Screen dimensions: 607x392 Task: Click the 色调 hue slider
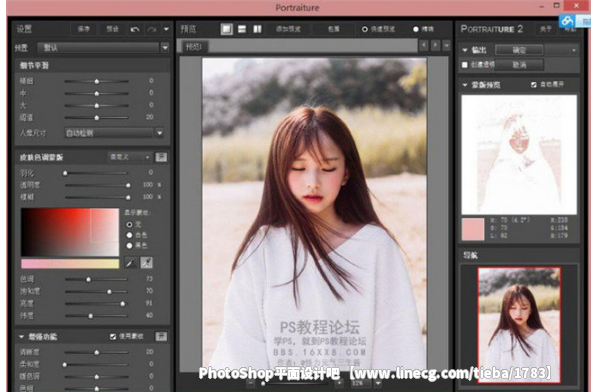pos(96,279)
